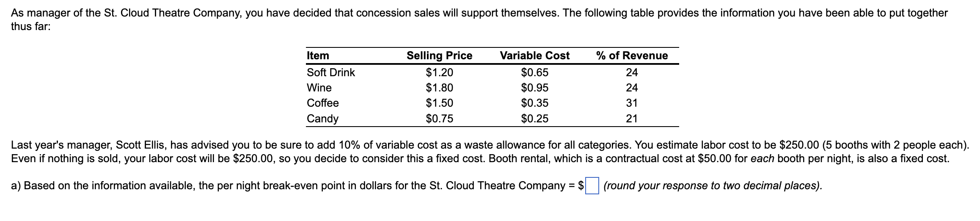Click the $1.80 wine selling price
This screenshot has height=221, width=980.
click(439, 88)
